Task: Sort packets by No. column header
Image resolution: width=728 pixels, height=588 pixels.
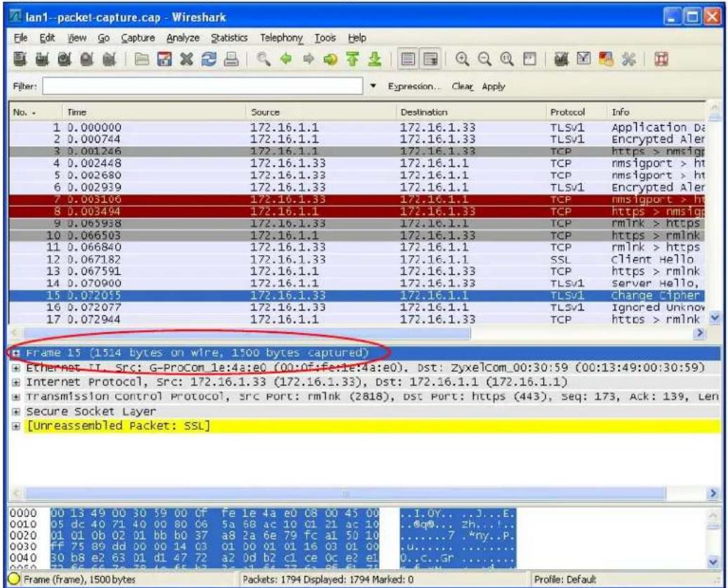Action: click(36, 112)
